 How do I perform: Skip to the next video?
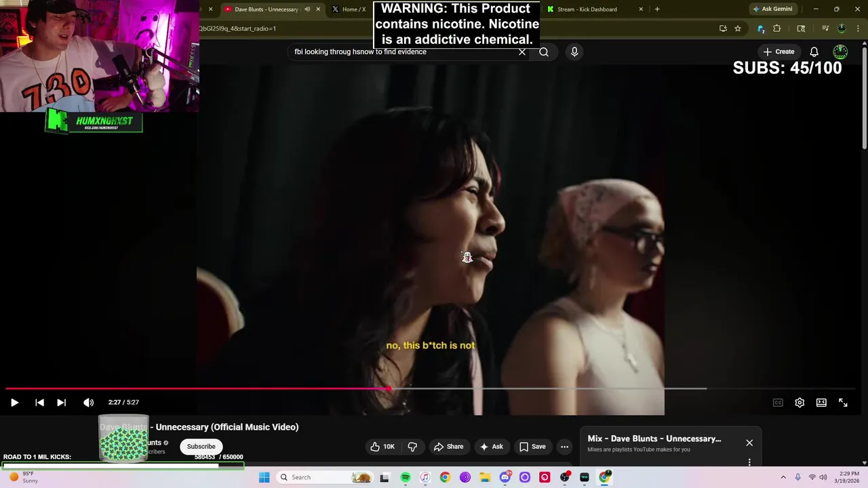click(61, 403)
